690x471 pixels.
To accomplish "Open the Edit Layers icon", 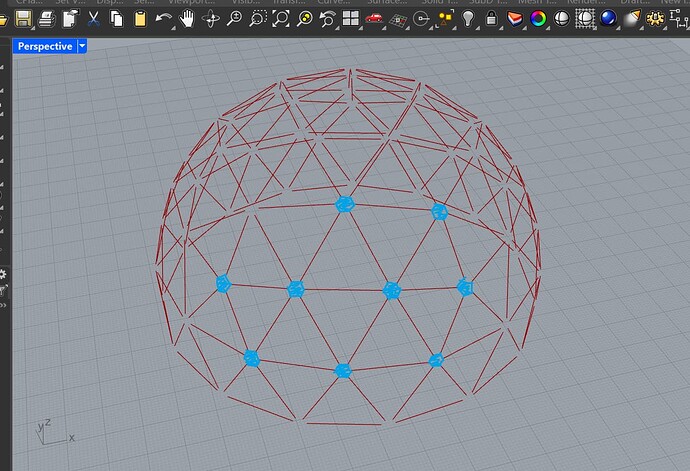I will pos(515,19).
